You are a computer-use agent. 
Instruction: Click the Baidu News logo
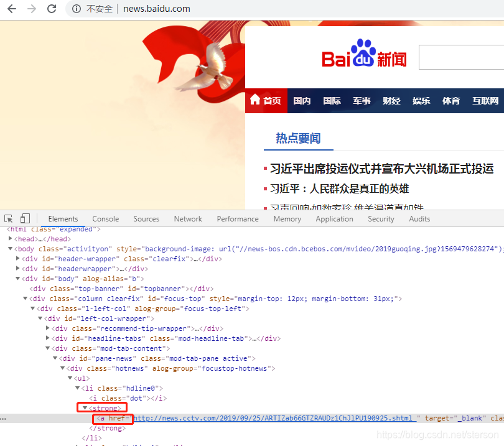pyautogui.click(x=364, y=53)
